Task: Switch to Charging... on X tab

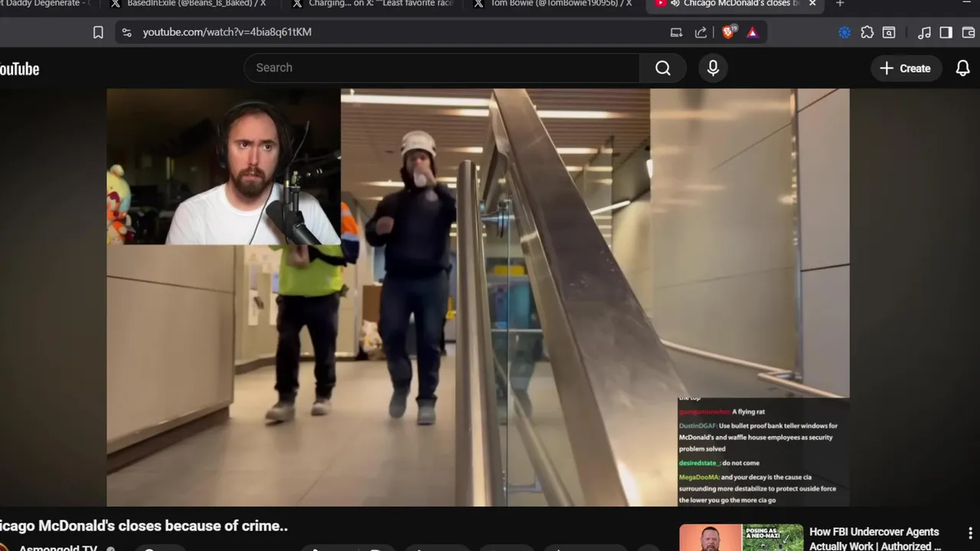Action: point(373,4)
